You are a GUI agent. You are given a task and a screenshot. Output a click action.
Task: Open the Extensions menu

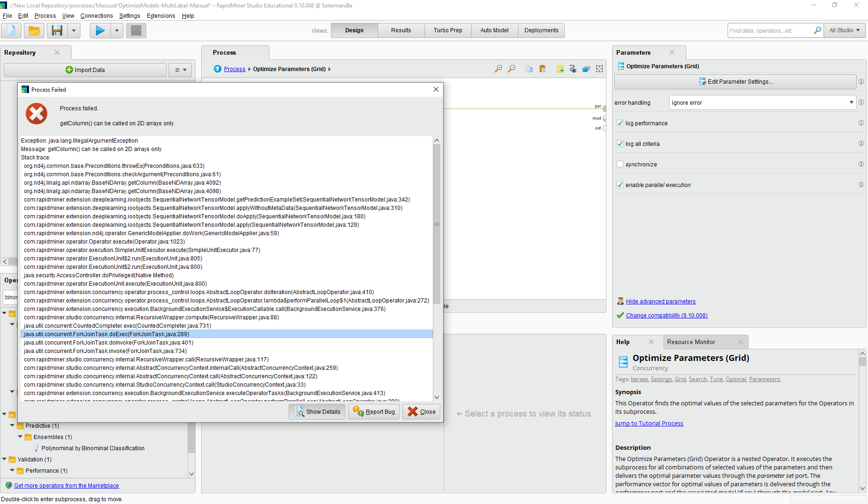pos(161,15)
